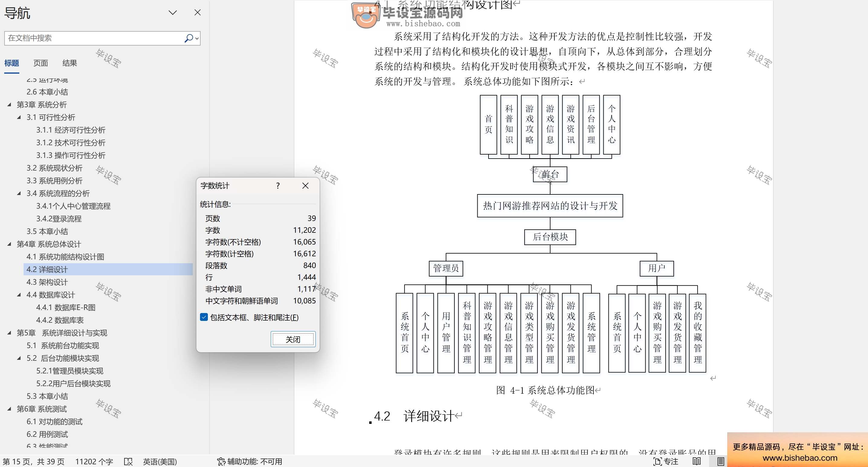Click the caption 图 4-1 系统总体功能图
The height and width of the screenshot is (467, 868).
point(546,390)
